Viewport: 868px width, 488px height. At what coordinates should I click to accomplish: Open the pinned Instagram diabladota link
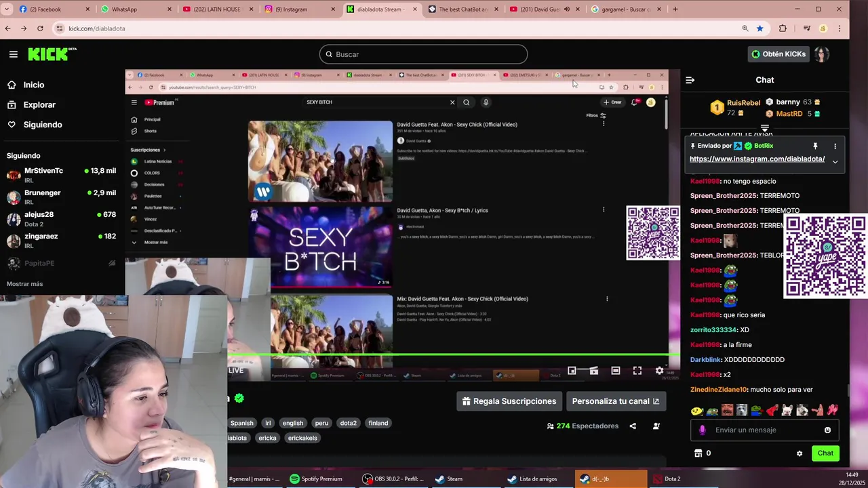(757, 159)
